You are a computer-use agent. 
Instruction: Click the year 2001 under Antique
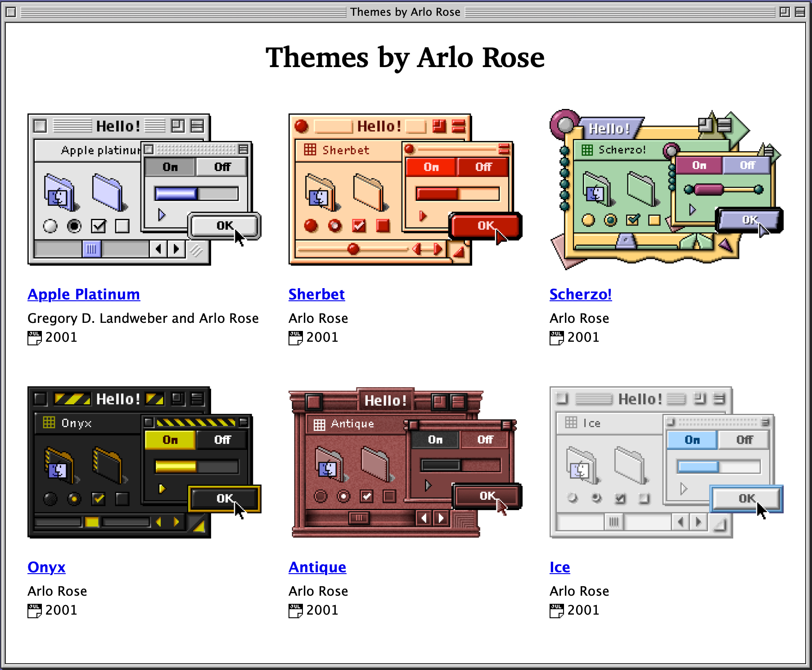[322, 610]
